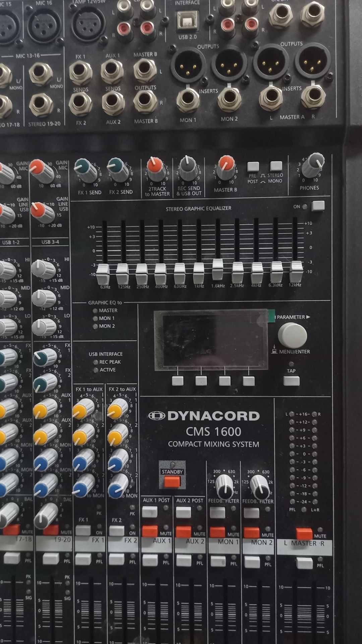This screenshot has height=644, width=362.
Task: Switch the FX 2 ON button
Action: (116, 531)
